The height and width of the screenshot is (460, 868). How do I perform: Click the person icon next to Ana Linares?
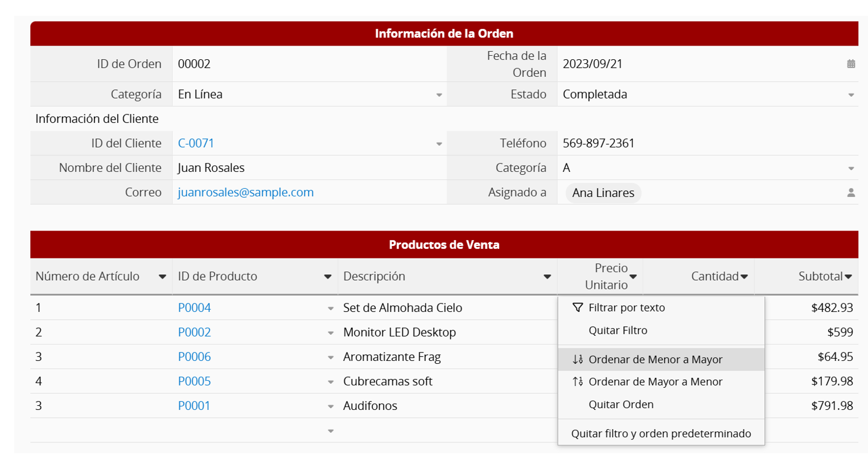point(850,193)
